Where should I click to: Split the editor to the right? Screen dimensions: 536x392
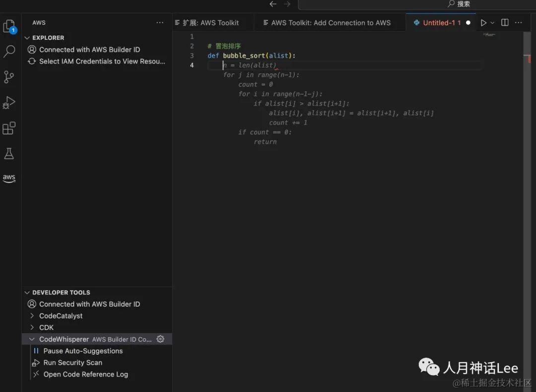(x=505, y=22)
